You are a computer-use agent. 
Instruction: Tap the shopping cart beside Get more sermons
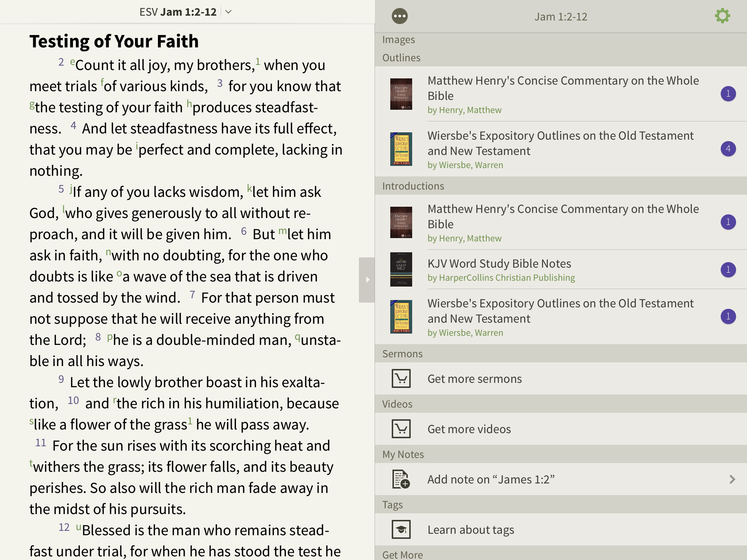[x=401, y=378]
